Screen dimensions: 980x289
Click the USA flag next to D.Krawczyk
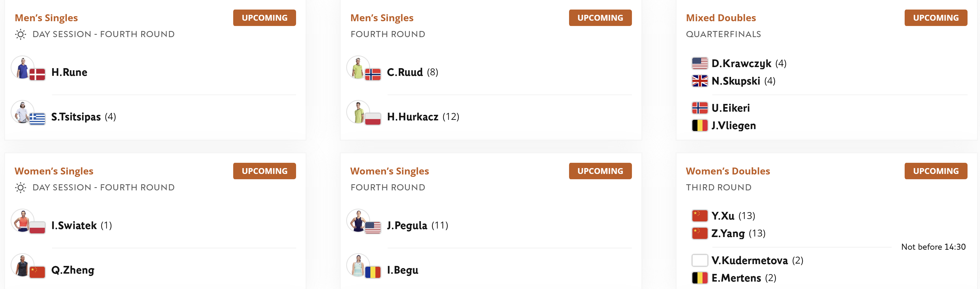tap(700, 63)
